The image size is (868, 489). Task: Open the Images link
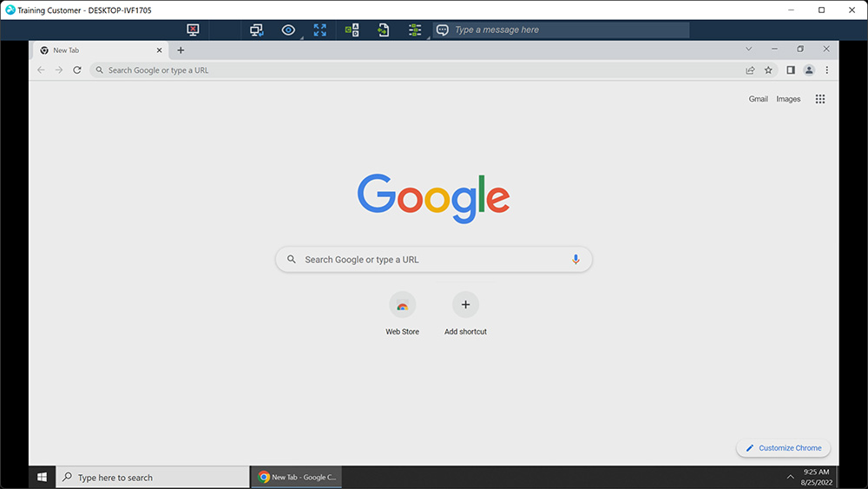point(788,99)
